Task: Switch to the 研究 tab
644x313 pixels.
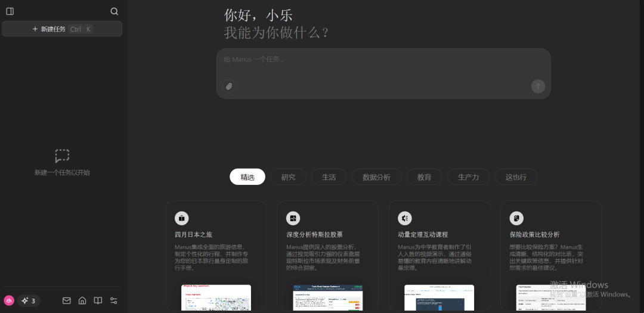Action: point(288,177)
